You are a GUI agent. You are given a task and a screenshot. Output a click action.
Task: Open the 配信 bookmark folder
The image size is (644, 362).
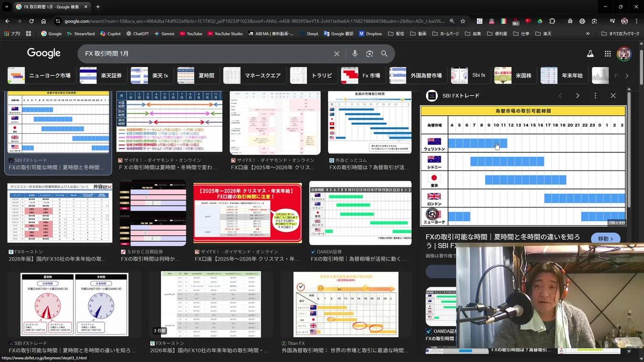(396, 34)
